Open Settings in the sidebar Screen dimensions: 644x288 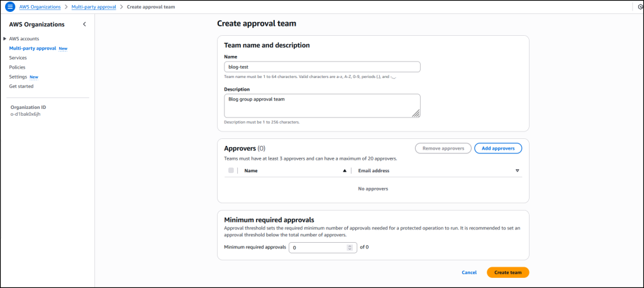click(x=18, y=77)
